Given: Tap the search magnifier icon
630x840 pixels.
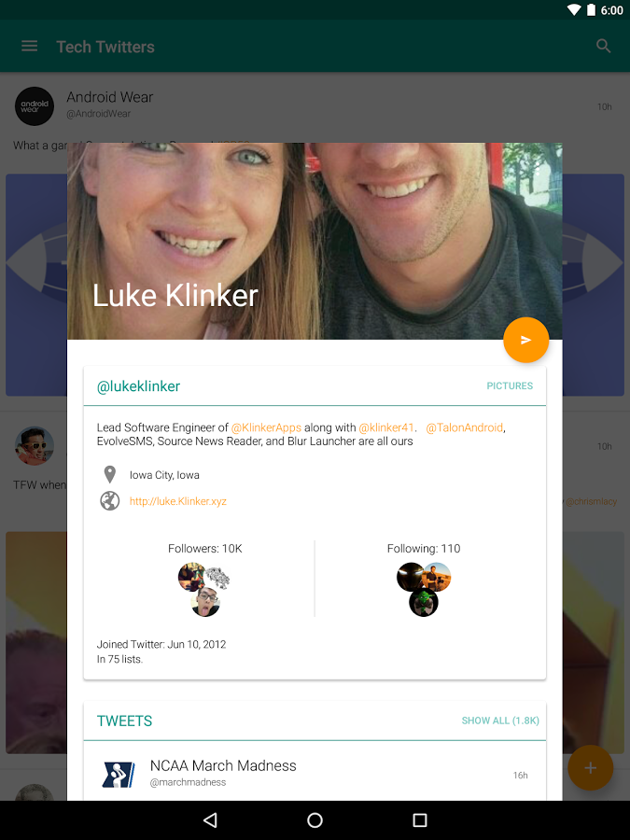Looking at the screenshot, I should [604, 46].
